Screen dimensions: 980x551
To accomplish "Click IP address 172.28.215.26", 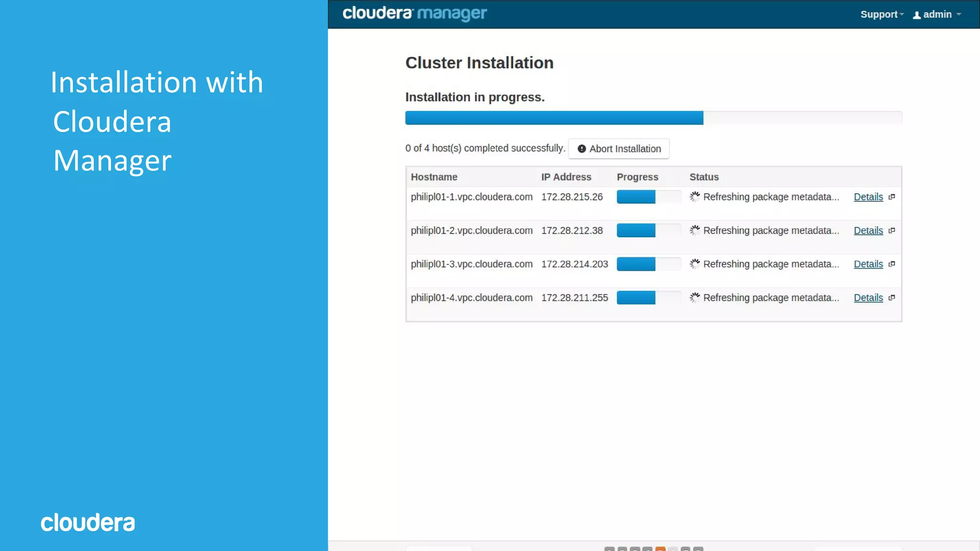I will click(572, 197).
